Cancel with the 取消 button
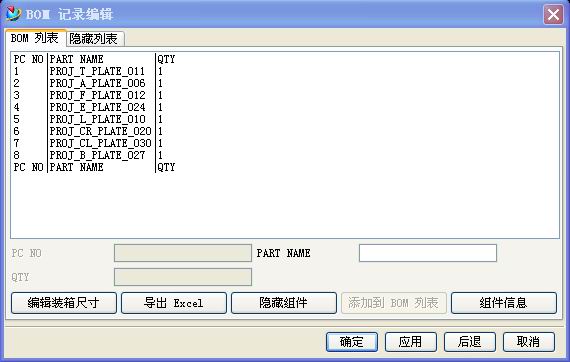 coord(529,342)
